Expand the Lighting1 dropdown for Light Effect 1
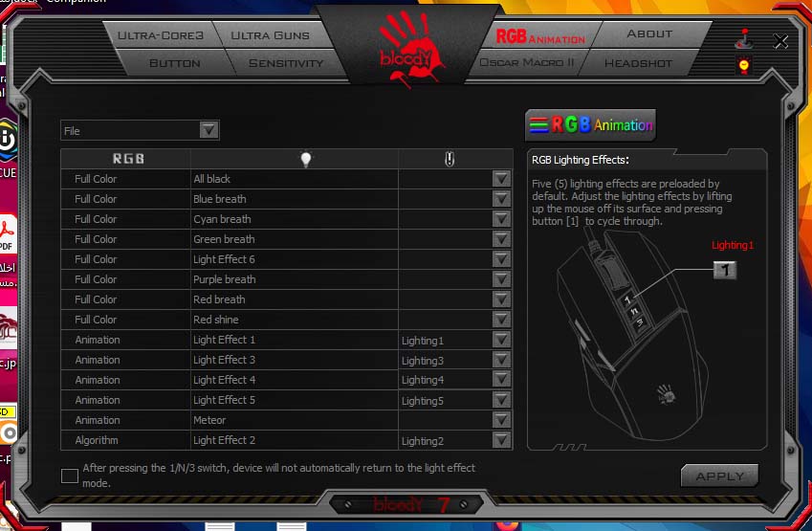812x531 pixels. (501, 340)
